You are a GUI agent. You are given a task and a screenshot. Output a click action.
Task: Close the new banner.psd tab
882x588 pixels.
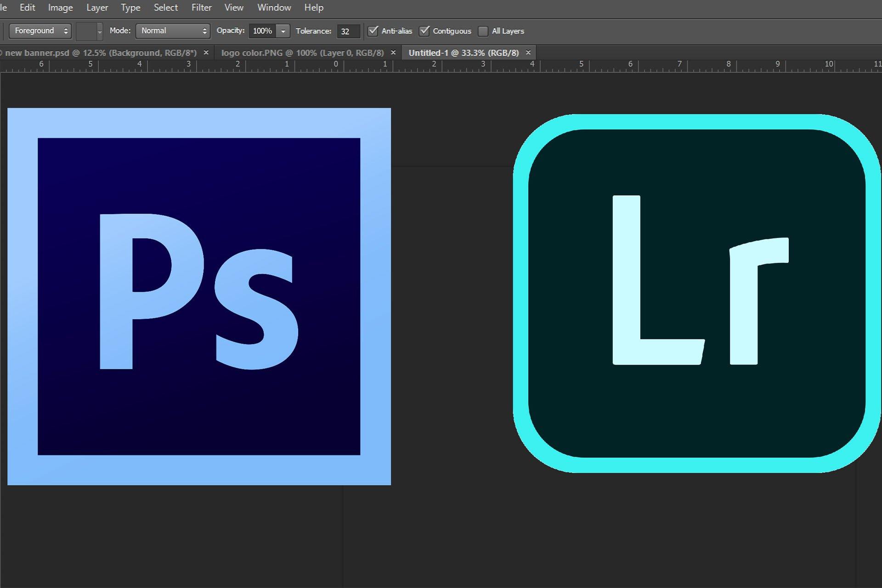click(x=206, y=52)
